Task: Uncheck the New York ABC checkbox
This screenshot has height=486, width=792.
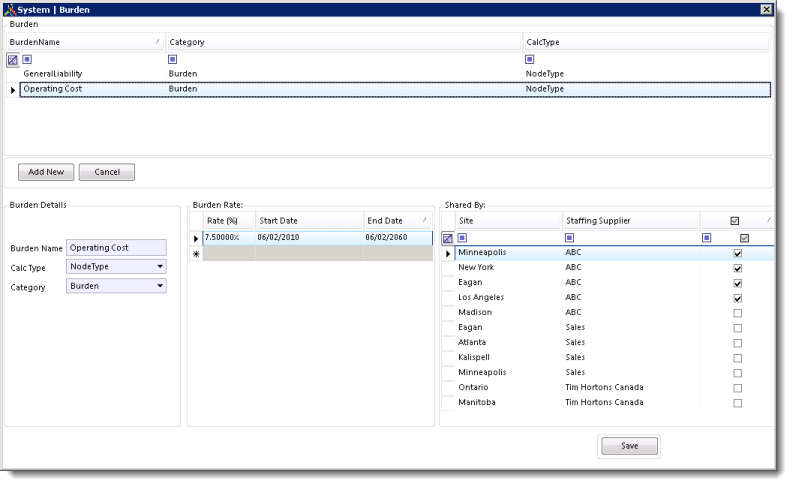Action: tap(738, 268)
